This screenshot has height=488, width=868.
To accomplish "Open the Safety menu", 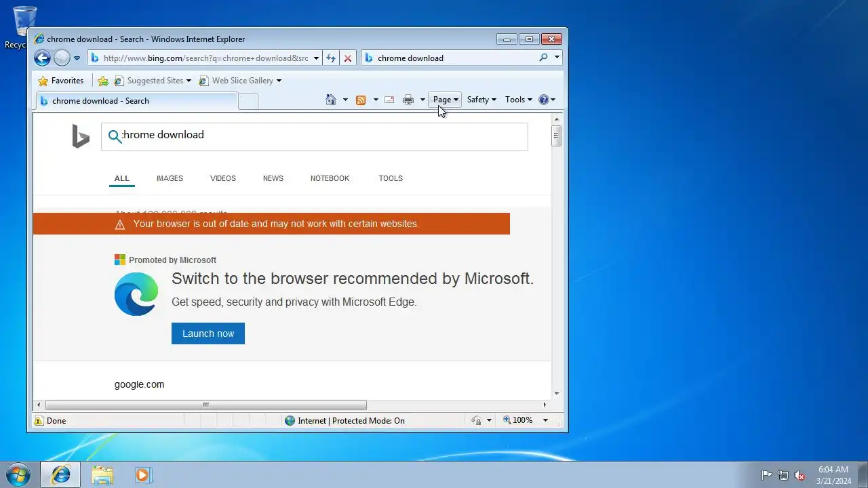I will [x=481, y=100].
